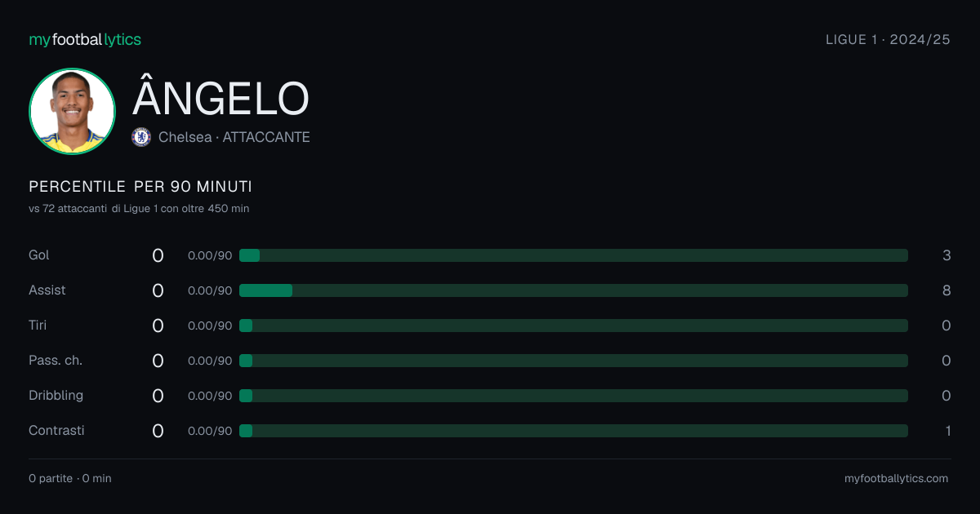Image resolution: width=980 pixels, height=514 pixels.
Task: Select the Assist stat label
Action: click(47, 290)
